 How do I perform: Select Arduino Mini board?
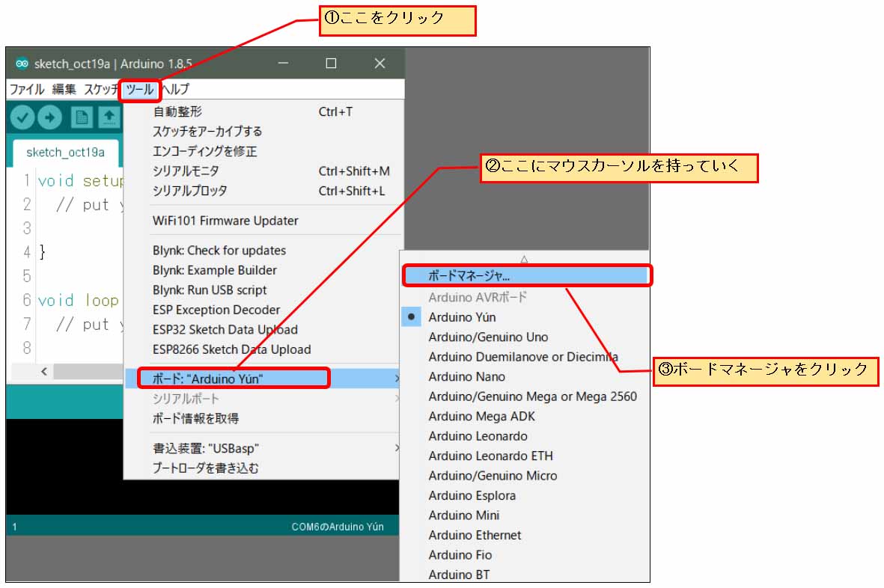point(525,515)
